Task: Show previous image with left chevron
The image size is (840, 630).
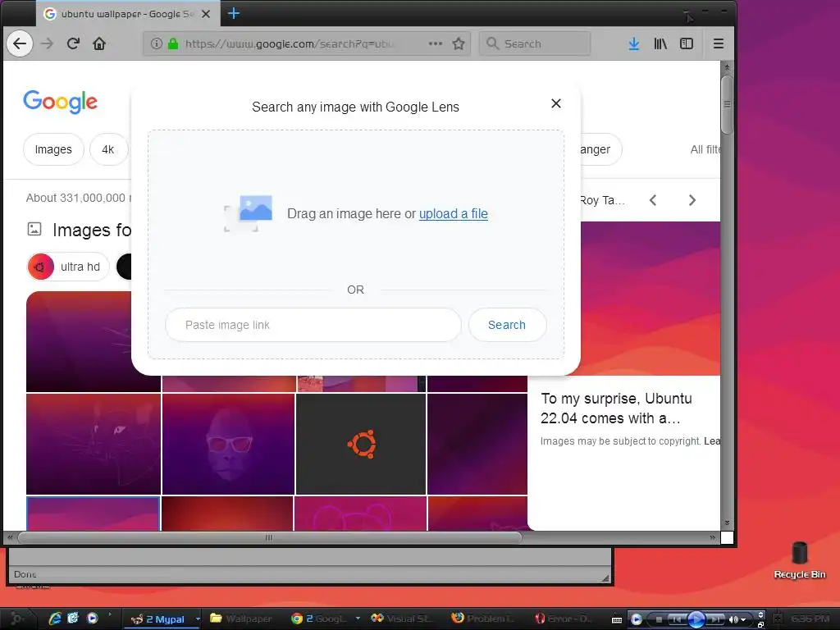Action: 652,200
